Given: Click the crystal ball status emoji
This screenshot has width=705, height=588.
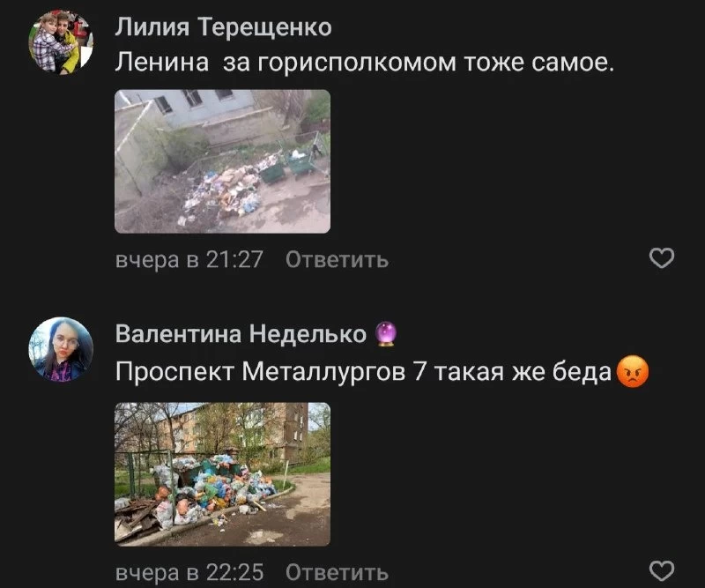Looking at the screenshot, I should click(386, 334).
